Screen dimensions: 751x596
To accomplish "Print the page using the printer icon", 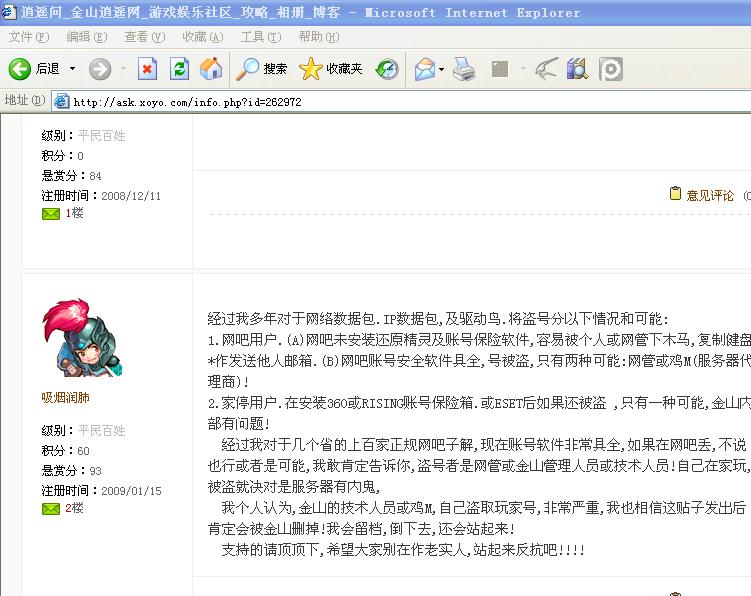I will [x=464, y=69].
